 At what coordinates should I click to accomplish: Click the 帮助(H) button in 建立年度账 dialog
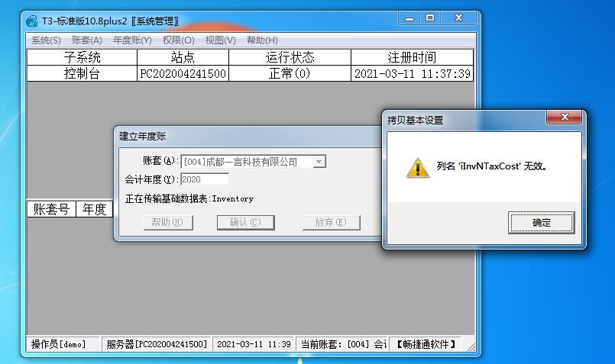(168, 223)
